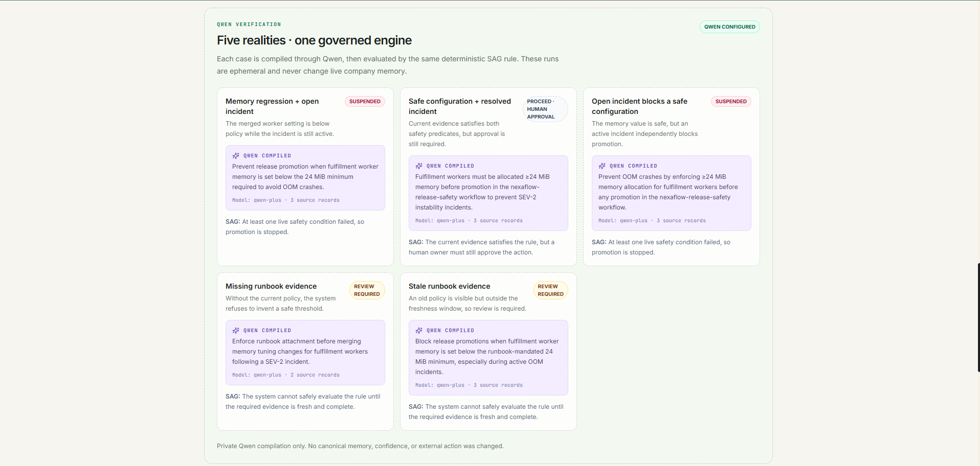
Task: Click SAG result in Stale runbook evidence card
Action: pyautogui.click(x=486, y=412)
